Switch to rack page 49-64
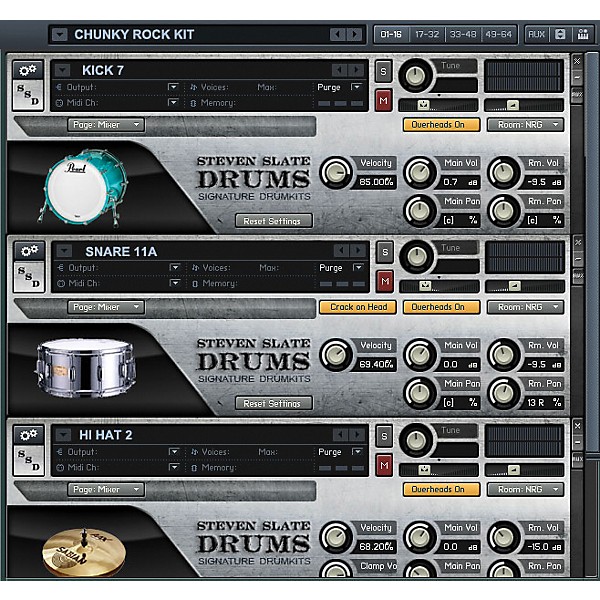Viewport: 600px width, 600px height. pyautogui.click(x=499, y=34)
